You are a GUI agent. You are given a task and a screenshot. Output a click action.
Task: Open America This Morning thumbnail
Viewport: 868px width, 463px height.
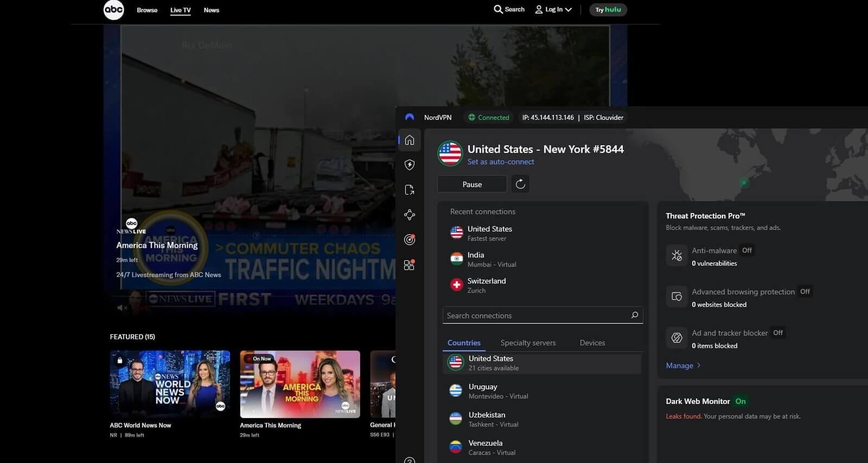[300, 384]
